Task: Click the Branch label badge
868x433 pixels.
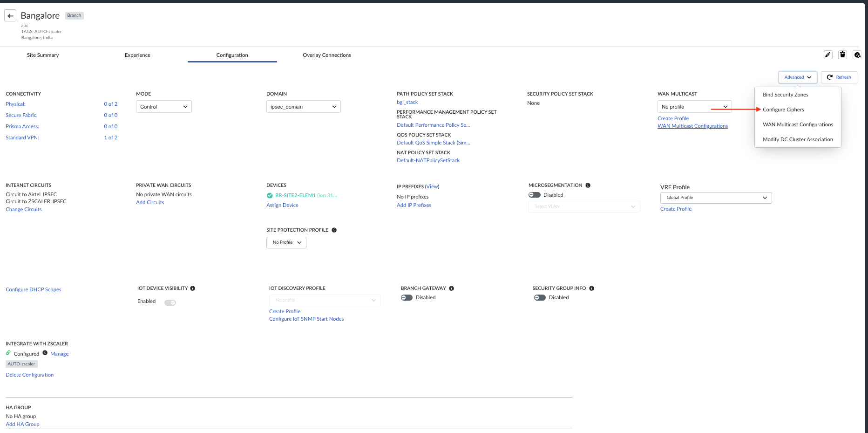Action: pos(74,15)
